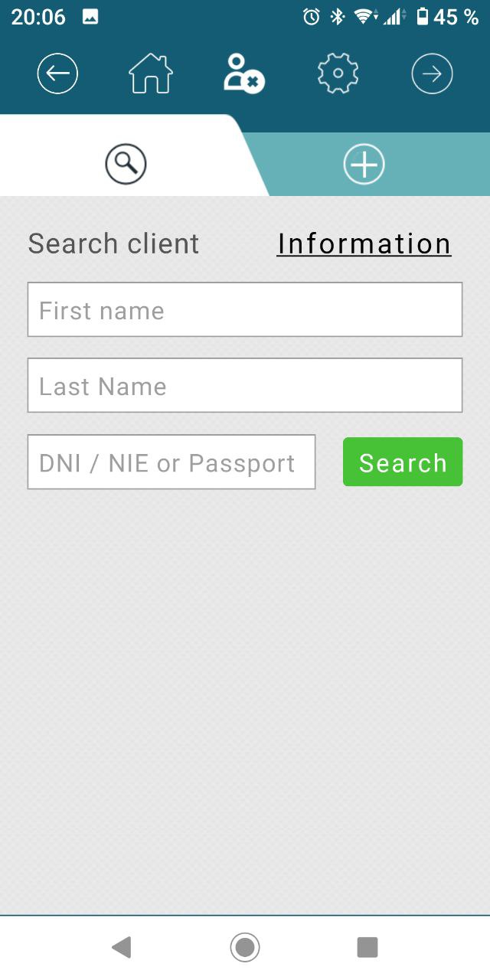Open the settings gear icon
Screen dimensions: 490x980
(338, 74)
